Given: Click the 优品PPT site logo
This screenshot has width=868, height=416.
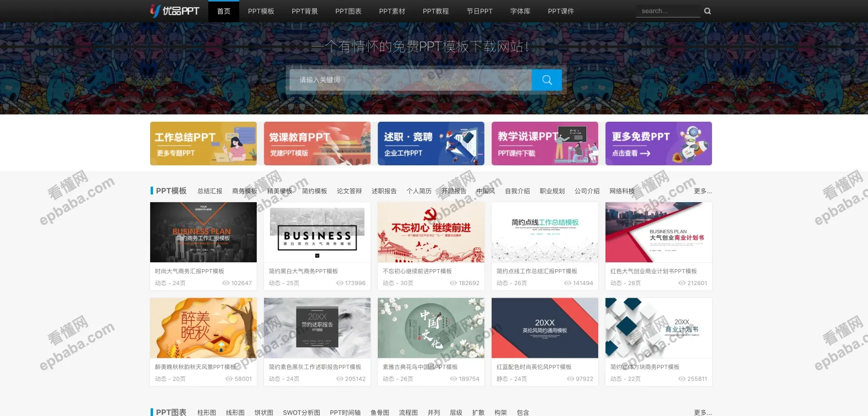Looking at the screenshot, I should pos(175,11).
